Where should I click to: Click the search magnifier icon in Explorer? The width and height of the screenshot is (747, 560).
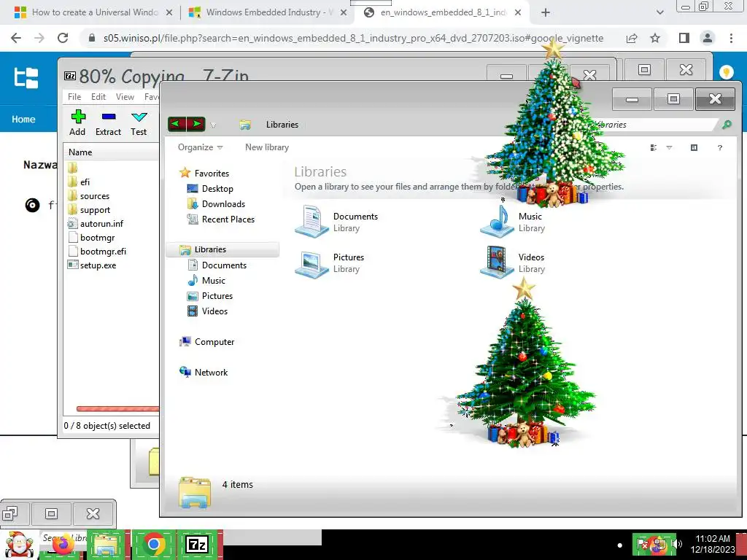(727, 125)
